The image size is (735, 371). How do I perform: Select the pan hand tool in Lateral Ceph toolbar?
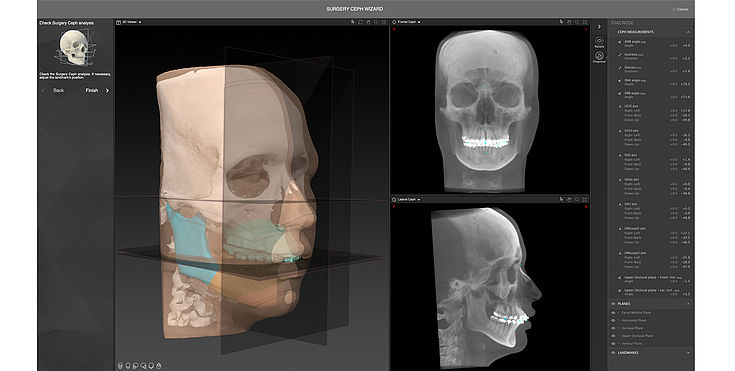(x=569, y=199)
